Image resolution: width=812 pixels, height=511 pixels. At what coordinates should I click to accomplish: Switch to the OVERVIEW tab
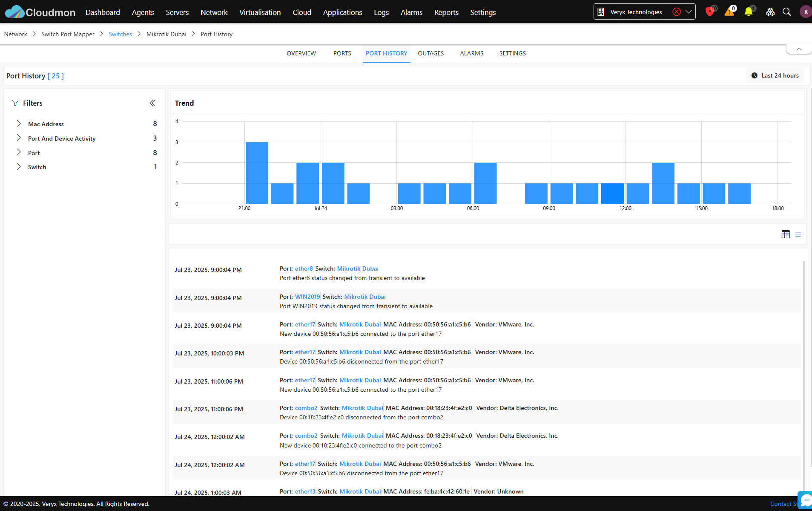301,53
